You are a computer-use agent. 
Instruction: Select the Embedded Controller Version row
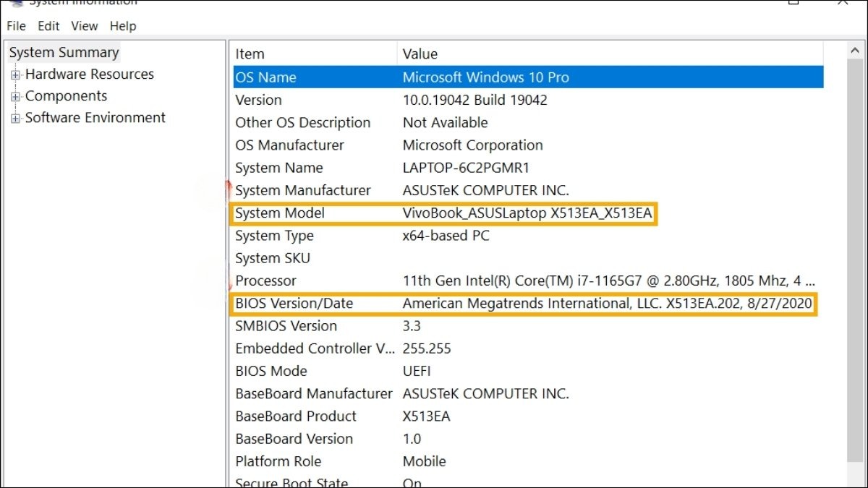click(x=528, y=348)
